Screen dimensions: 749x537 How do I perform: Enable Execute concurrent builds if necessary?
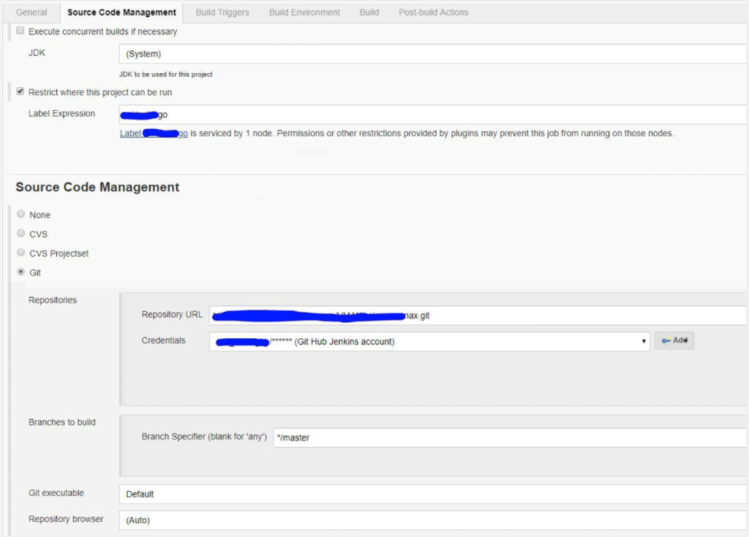[21, 32]
